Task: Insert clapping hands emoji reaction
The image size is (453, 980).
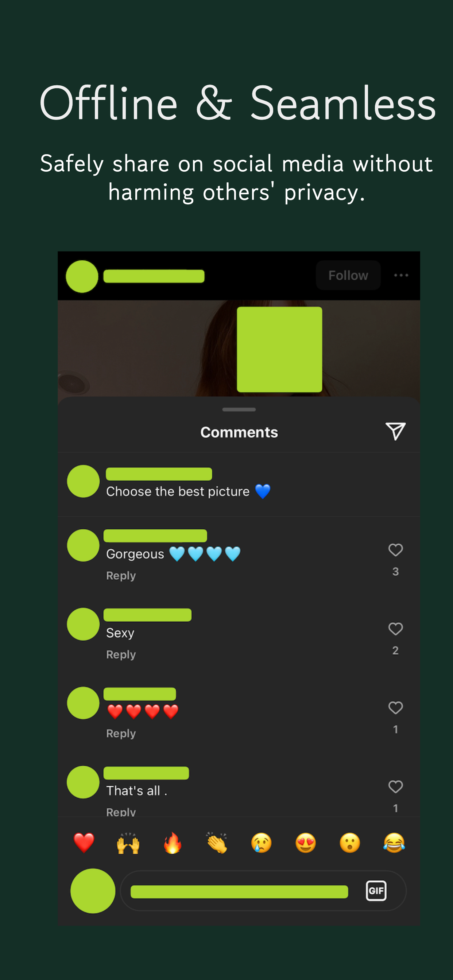Action: click(217, 842)
